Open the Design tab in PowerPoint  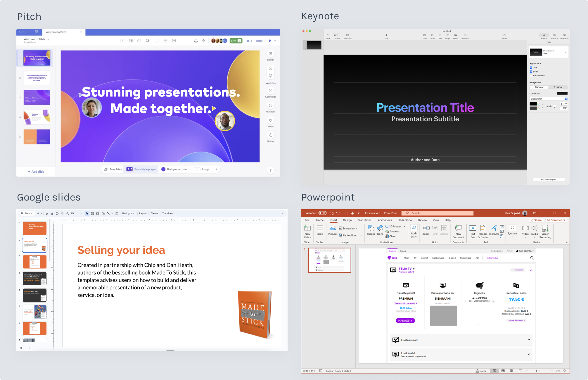click(x=347, y=220)
